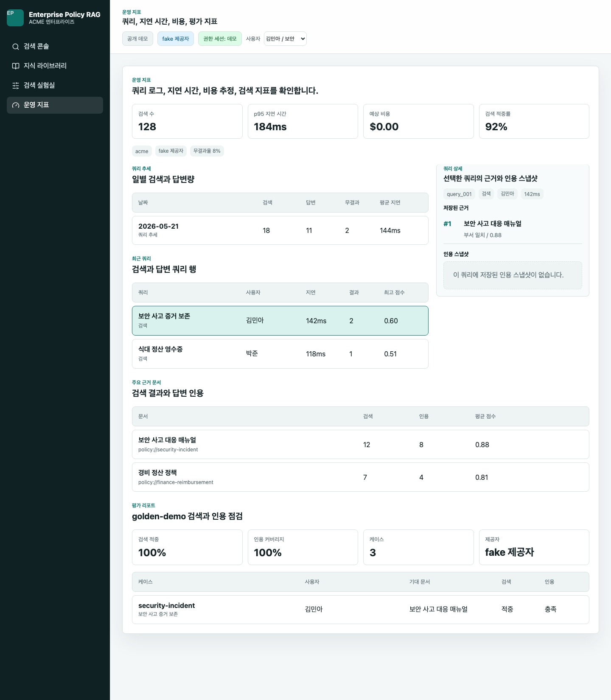Click the #1 보안 사고 대응 매뉴얼 evidence
Screen dimensions: 611x700
tap(513, 229)
